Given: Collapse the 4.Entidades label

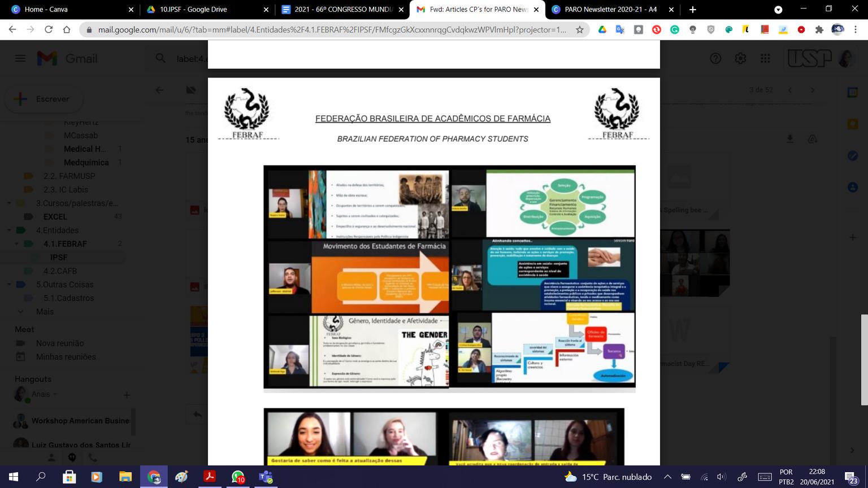Looking at the screenshot, I should point(9,230).
